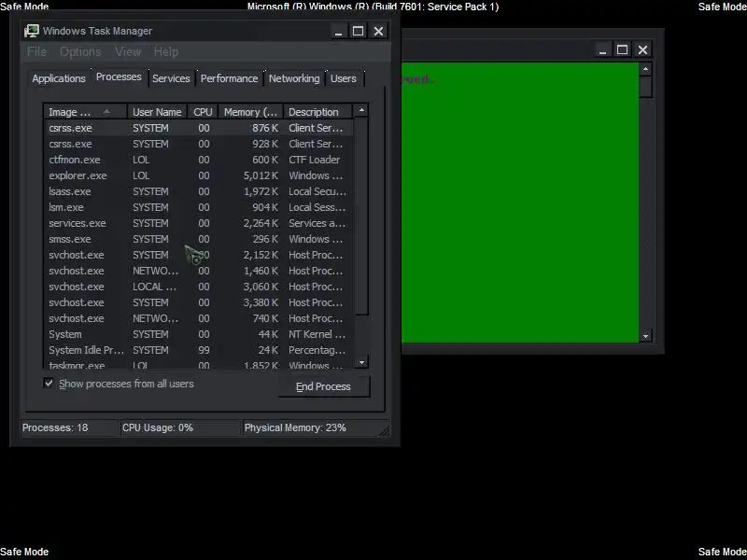This screenshot has width=747, height=560.
Task: Click the process list scrollbar thumb
Action: point(361,216)
